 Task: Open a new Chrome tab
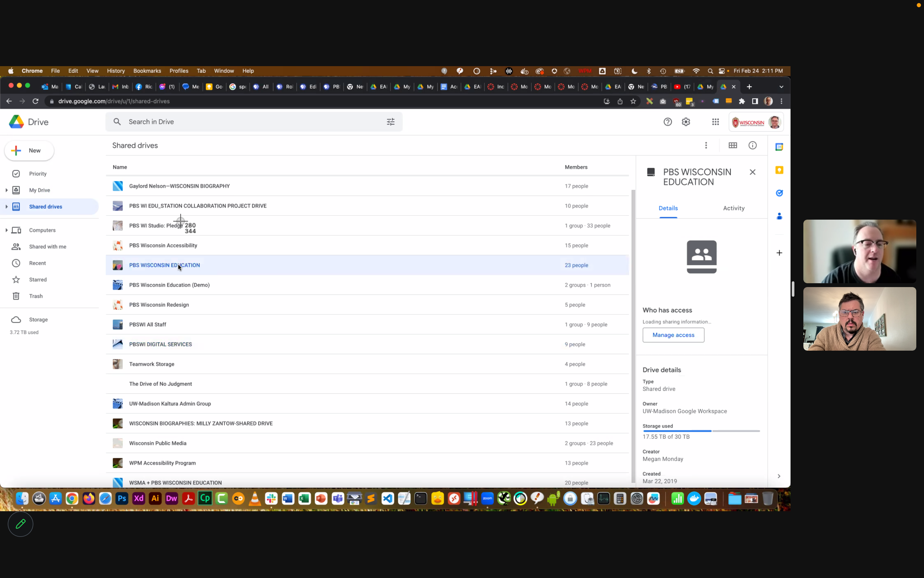point(749,87)
